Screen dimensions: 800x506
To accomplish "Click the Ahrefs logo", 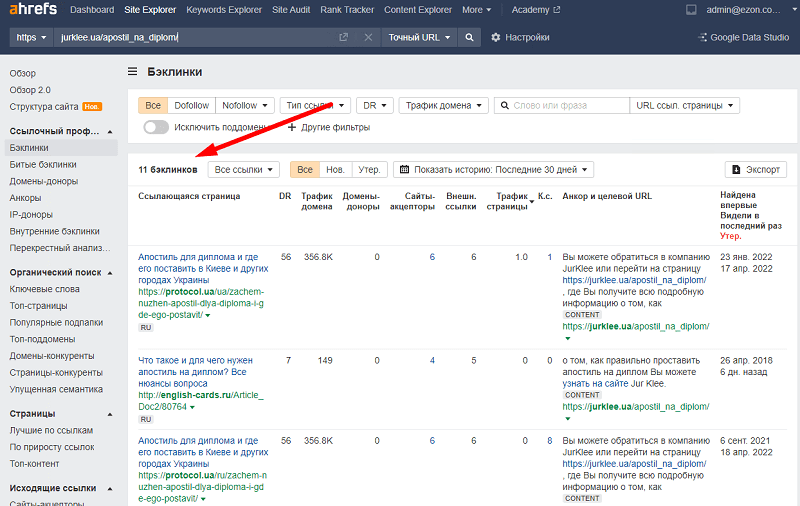I will point(32,10).
